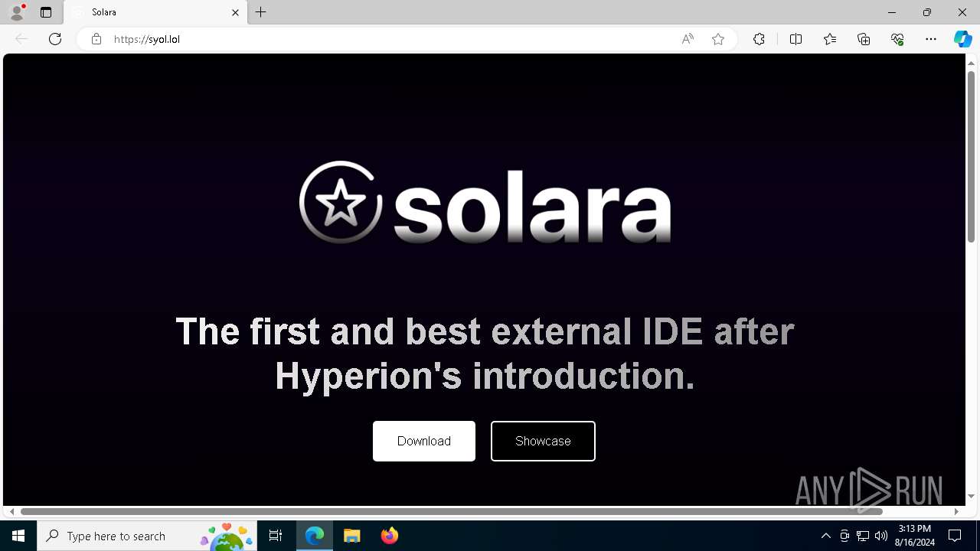Open Settings and more ellipsis menu
This screenshot has height=551, width=980.
coord(931,39)
